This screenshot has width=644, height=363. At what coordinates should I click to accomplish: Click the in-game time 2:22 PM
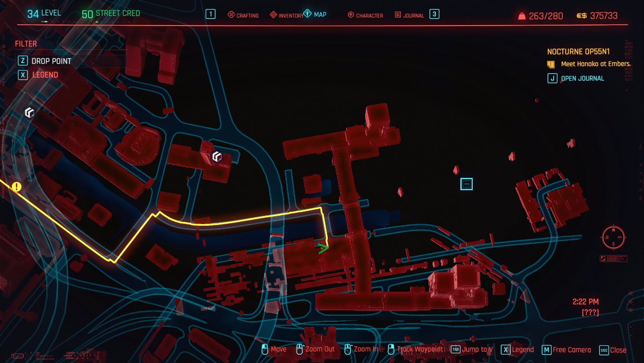click(585, 302)
